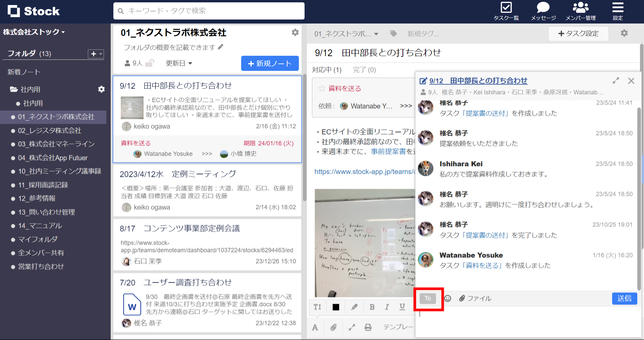Expand the note editor to fullscreen
The width and height of the screenshot is (644, 340).
351,328
